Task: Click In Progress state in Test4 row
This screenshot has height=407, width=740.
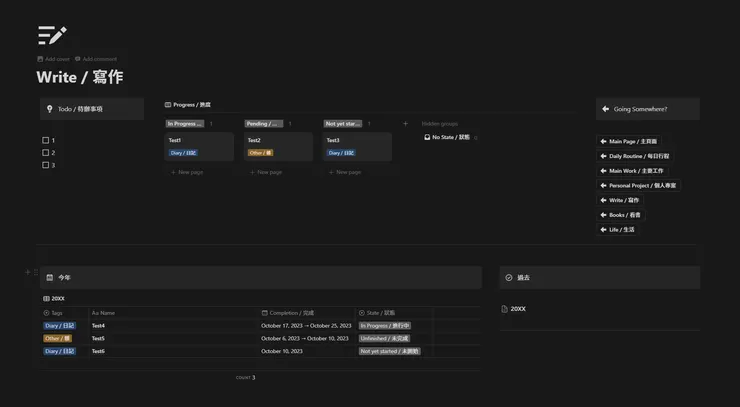Action: [x=385, y=326]
